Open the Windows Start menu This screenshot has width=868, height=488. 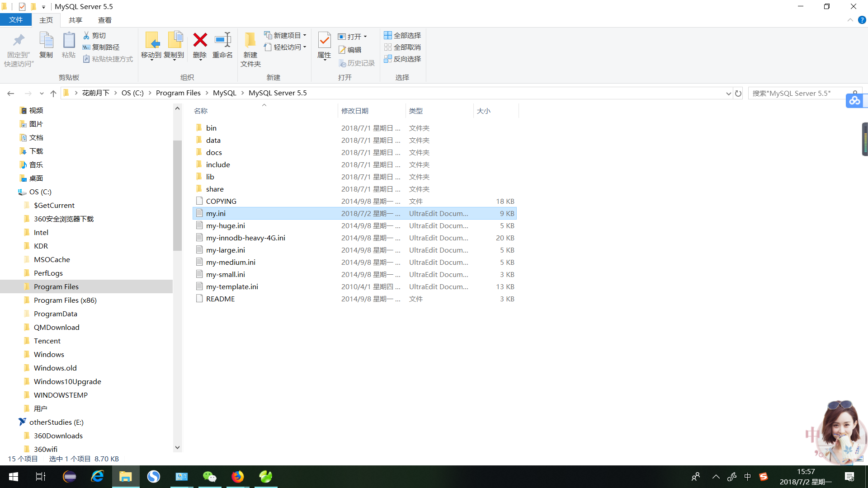(x=14, y=477)
